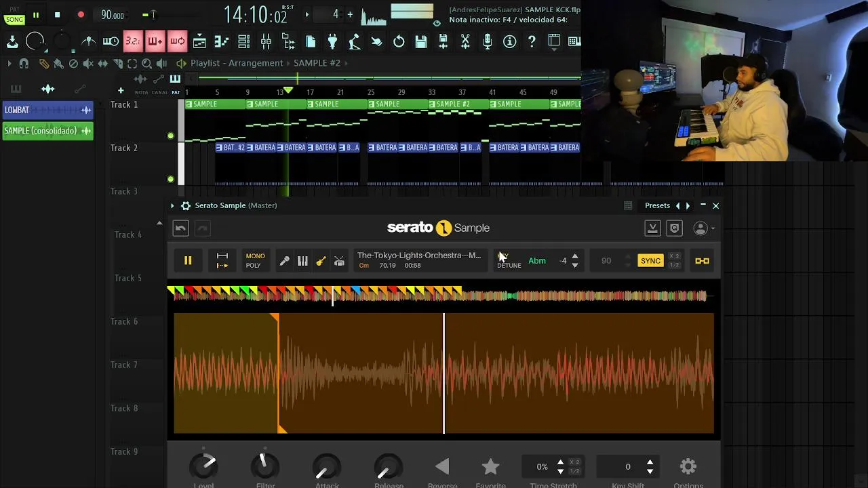Screen dimensions: 868x488
Task: Click the Tokyo-Lights-Orchestra sample name
Action: (419, 256)
